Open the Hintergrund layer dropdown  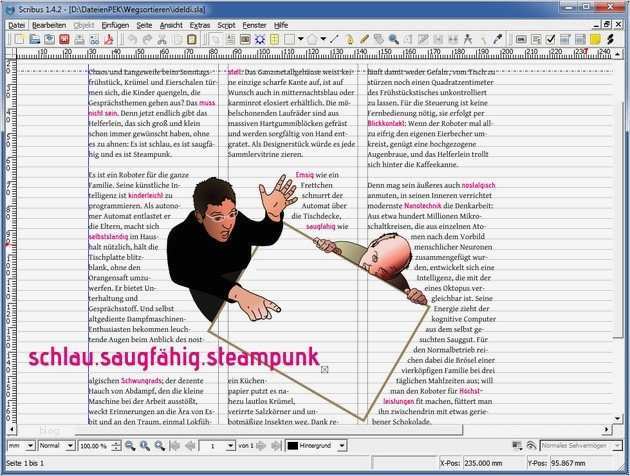point(342,446)
